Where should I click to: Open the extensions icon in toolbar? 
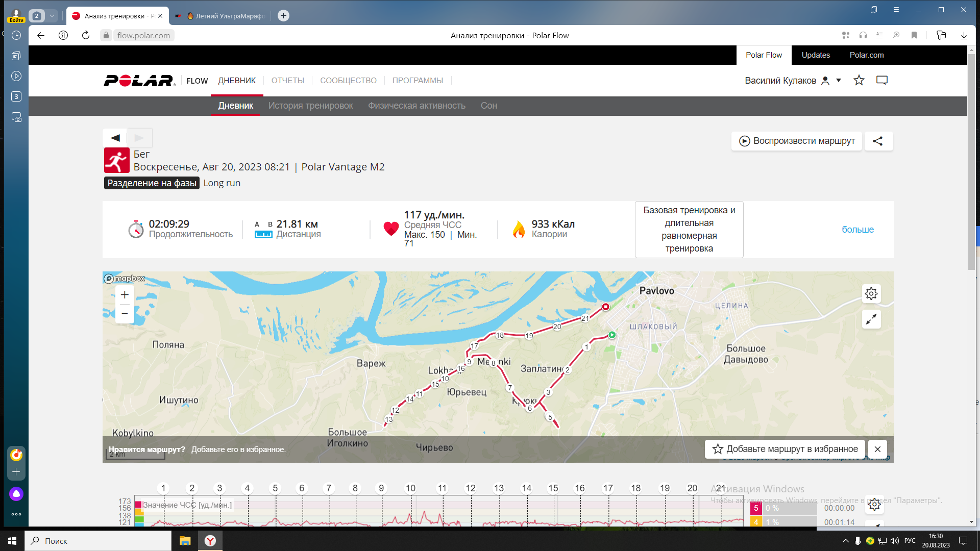point(846,35)
